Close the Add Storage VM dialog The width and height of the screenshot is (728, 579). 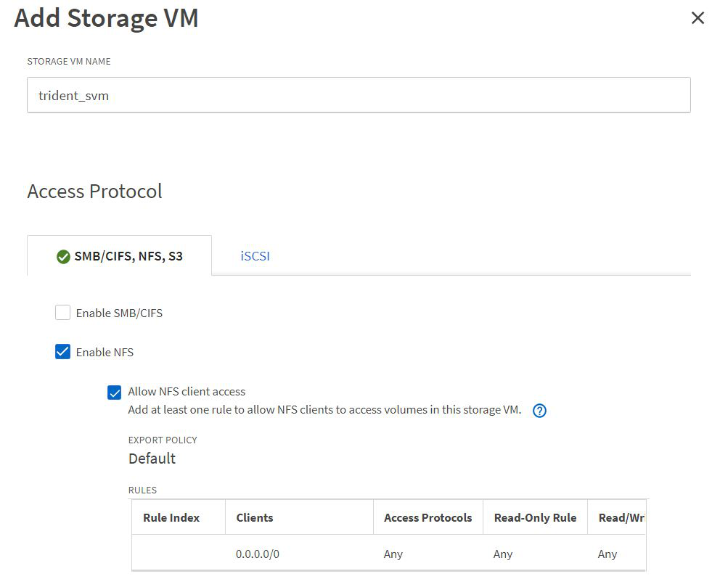click(x=698, y=18)
